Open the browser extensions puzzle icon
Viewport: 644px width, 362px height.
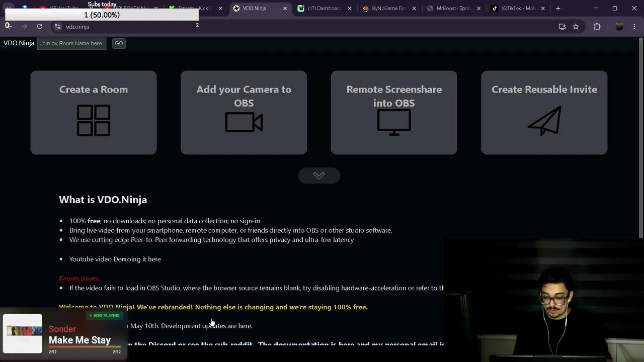[597, 27]
